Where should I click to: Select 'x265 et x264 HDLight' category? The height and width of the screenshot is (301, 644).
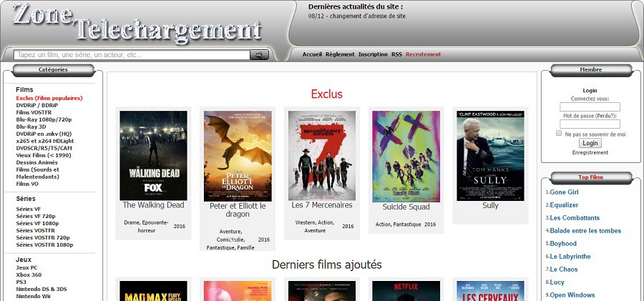[45, 141]
